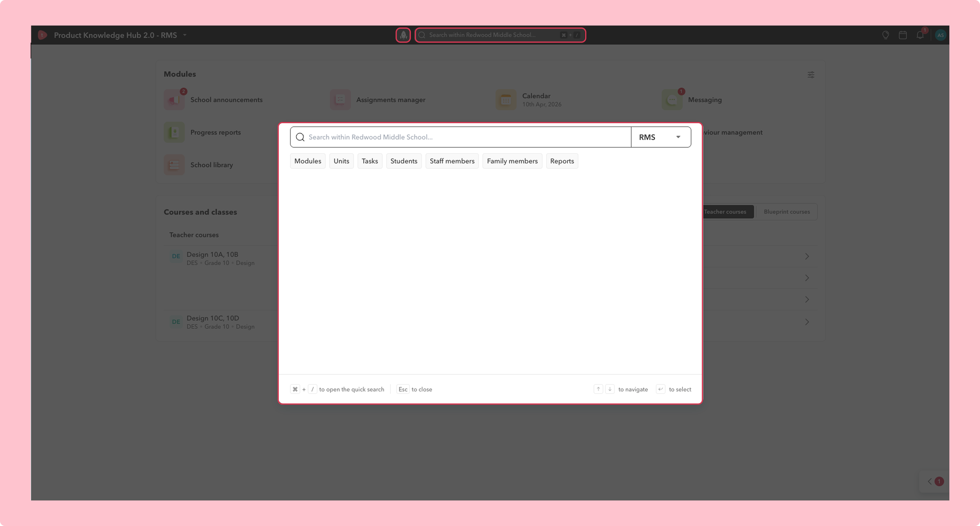Click the DE badge for Design 10A, 10B

(x=176, y=256)
